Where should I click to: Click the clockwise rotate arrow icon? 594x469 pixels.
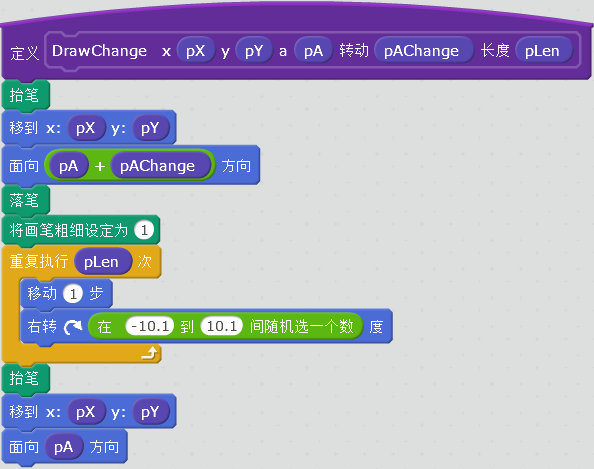(73, 327)
